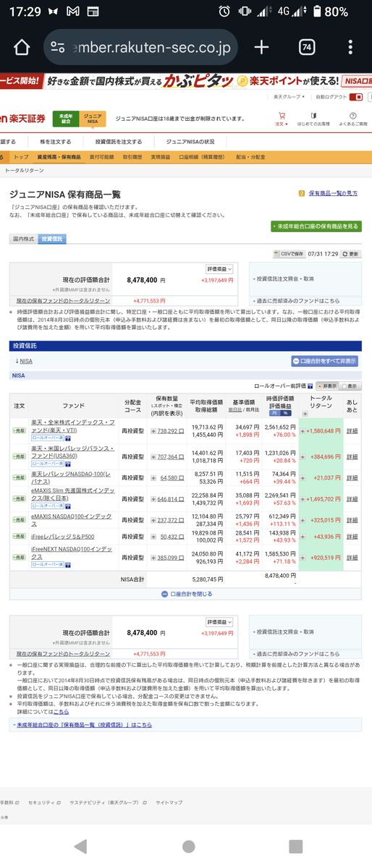Open 楽天・全米株式インデックス・ファンド link

(72, 426)
